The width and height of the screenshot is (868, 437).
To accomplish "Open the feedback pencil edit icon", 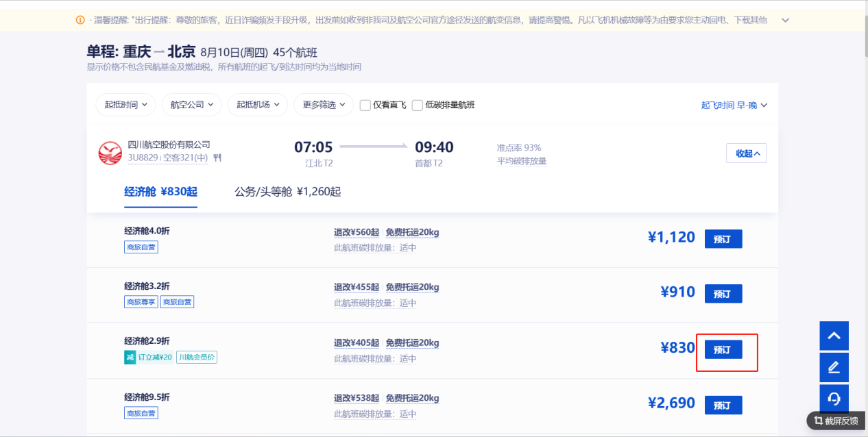I will click(834, 368).
